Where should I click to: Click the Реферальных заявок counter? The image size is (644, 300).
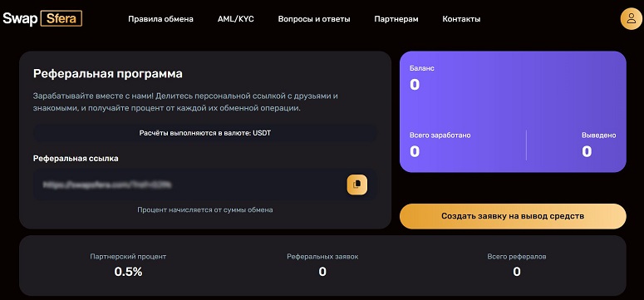(322, 272)
